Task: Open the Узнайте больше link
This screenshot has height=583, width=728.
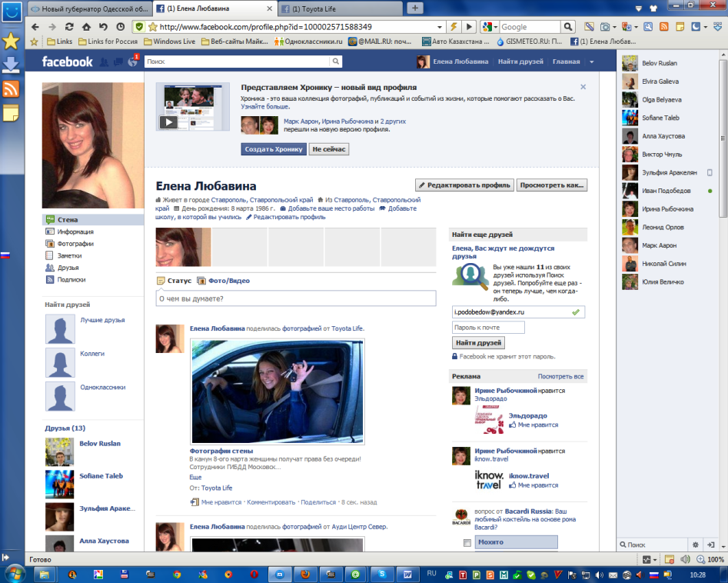Action: click(265, 106)
